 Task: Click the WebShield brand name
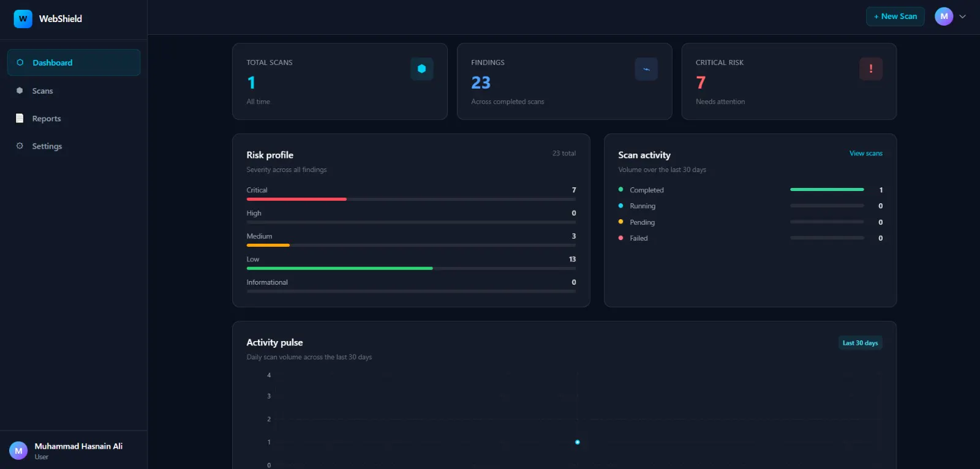[x=61, y=19]
